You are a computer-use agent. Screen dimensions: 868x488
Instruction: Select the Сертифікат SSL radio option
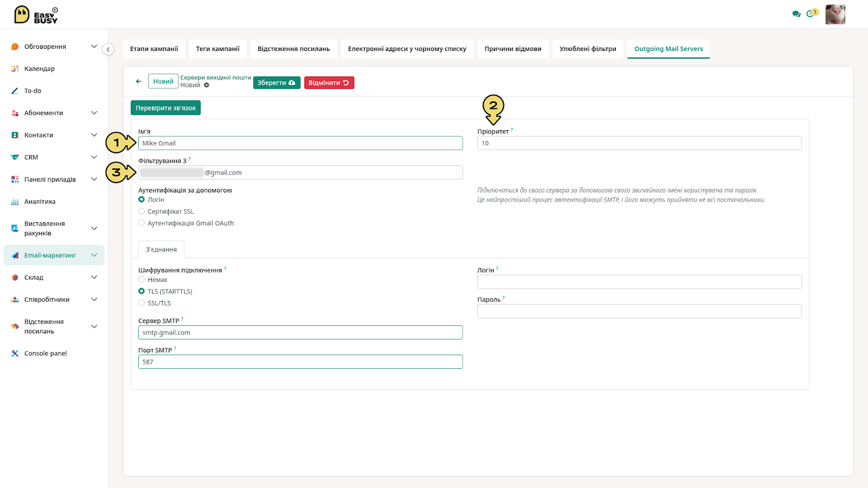click(142, 211)
